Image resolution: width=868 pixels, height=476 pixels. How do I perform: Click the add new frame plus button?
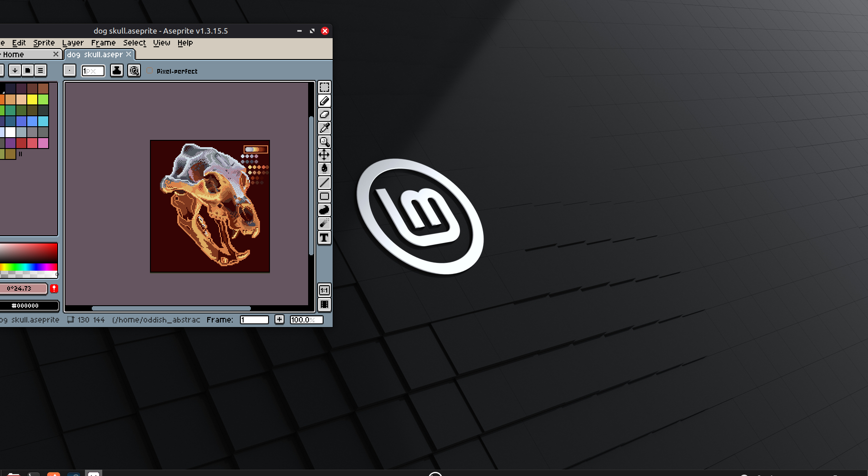coord(279,320)
